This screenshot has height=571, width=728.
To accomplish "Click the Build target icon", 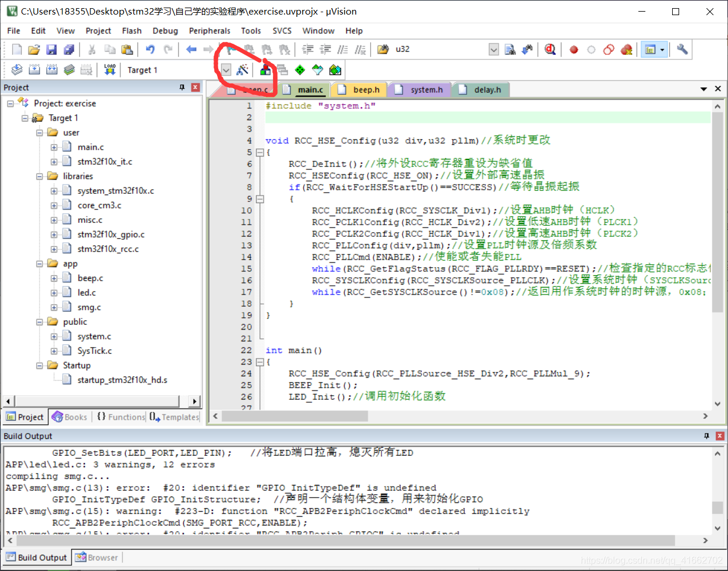I will (x=34, y=70).
